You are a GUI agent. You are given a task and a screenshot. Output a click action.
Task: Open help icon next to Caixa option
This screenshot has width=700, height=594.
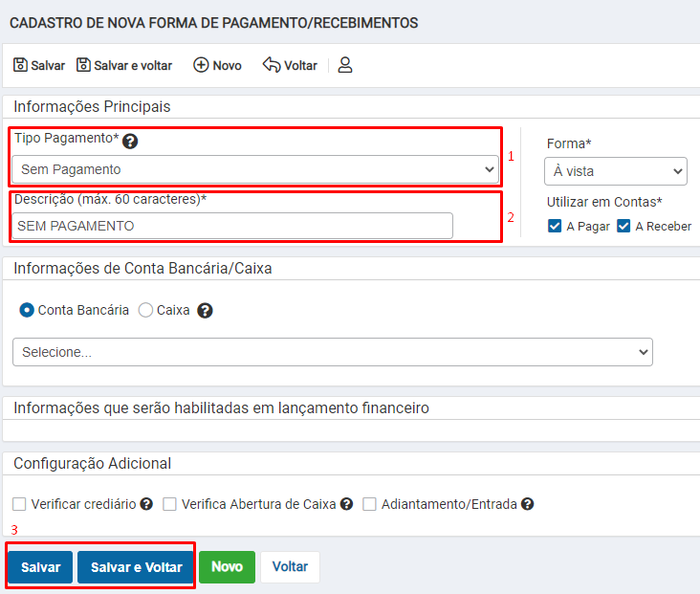205,311
